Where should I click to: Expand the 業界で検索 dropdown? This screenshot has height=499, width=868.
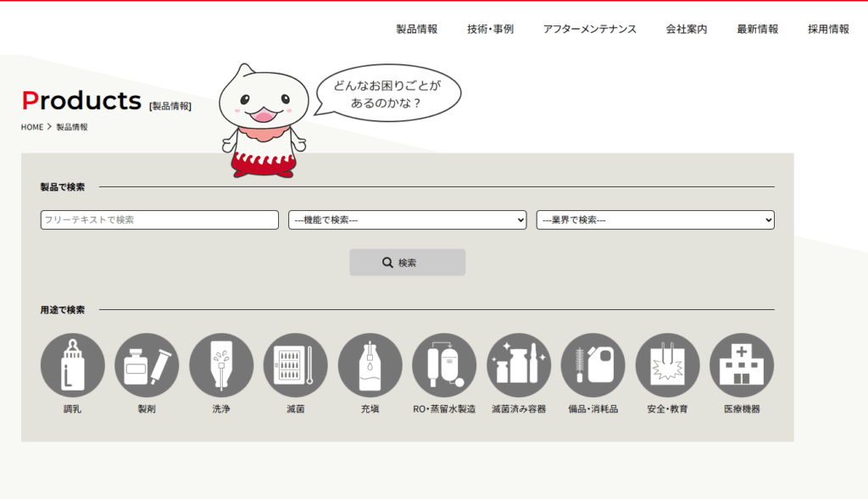(x=655, y=220)
